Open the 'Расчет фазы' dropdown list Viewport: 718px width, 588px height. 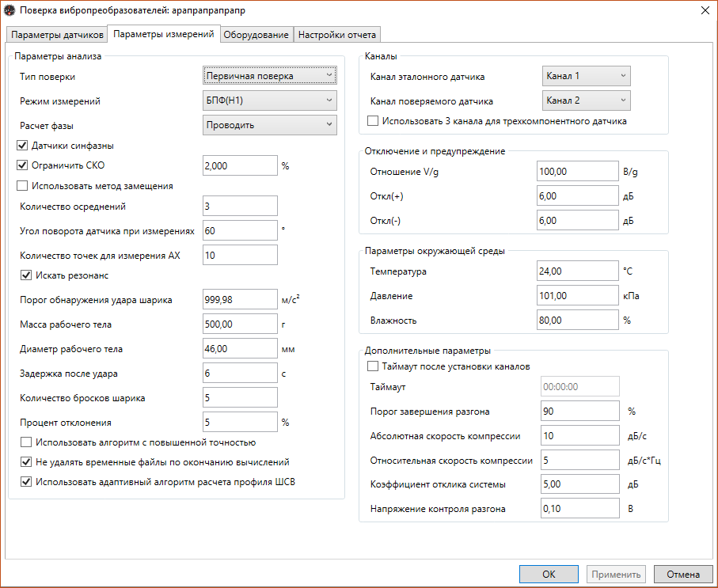pos(269,125)
